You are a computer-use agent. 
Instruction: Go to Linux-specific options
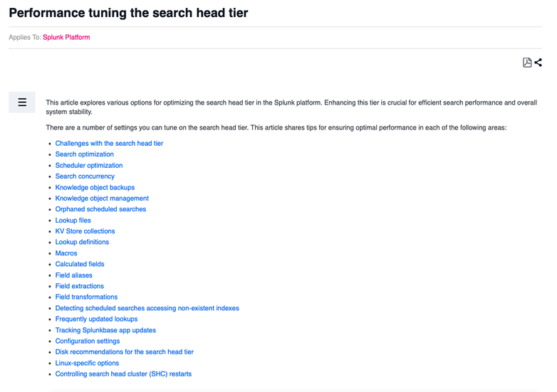click(87, 364)
